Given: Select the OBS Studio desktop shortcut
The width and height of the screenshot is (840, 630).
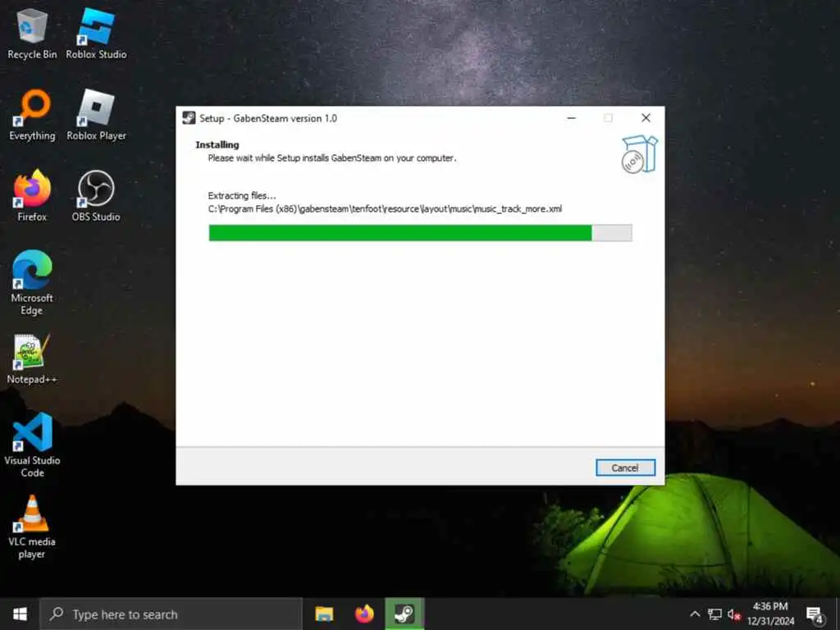Looking at the screenshot, I should pos(96,195).
